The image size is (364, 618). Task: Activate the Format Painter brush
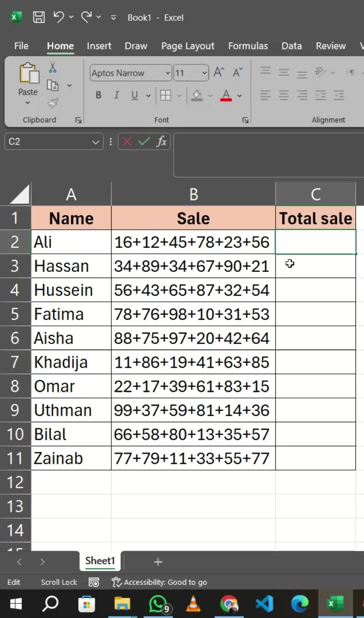click(x=53, y=103)
